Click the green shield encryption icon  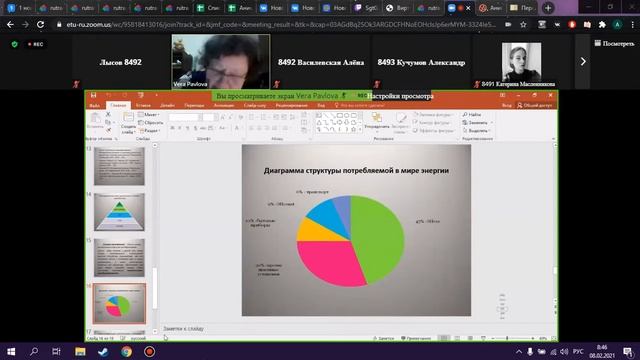(15, 44)
